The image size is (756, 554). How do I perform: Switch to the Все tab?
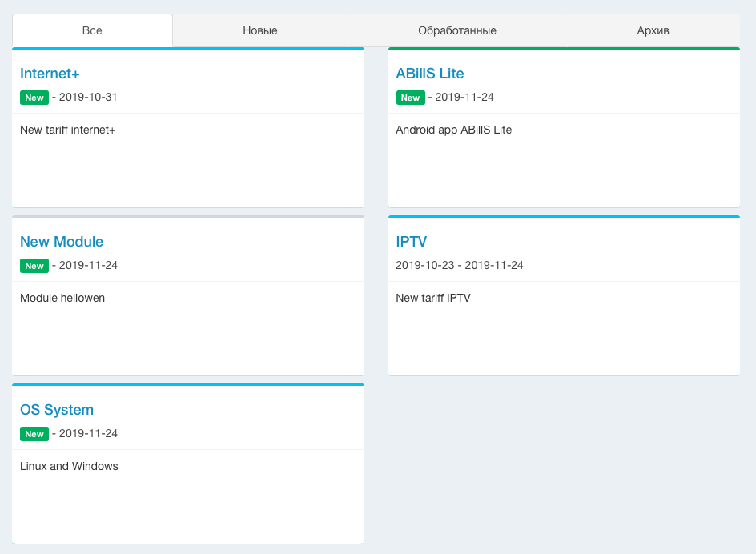(92, 30)
